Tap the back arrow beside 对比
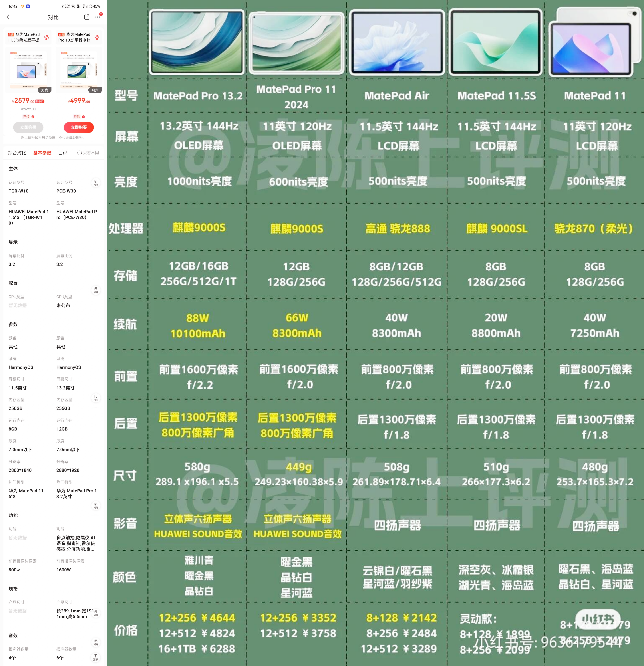The height and width of the screenshot is (666, 644). pos(8,17)
